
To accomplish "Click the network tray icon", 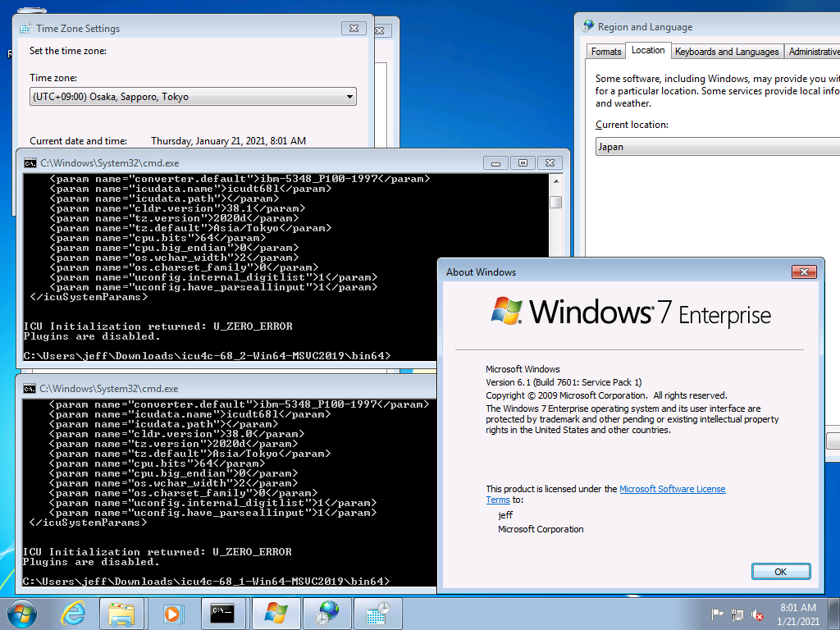I will 738,614.
